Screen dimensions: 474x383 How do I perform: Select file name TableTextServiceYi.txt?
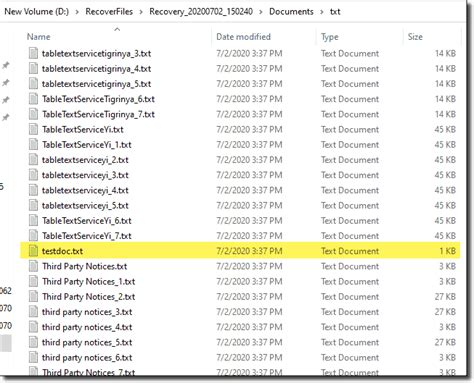83,129
